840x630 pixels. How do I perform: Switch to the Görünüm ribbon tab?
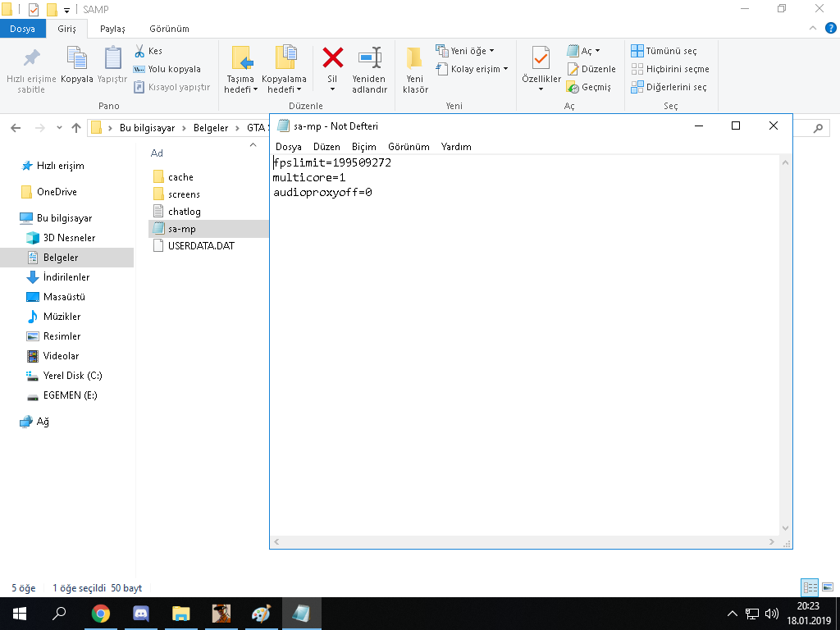(x=169, y=29)
